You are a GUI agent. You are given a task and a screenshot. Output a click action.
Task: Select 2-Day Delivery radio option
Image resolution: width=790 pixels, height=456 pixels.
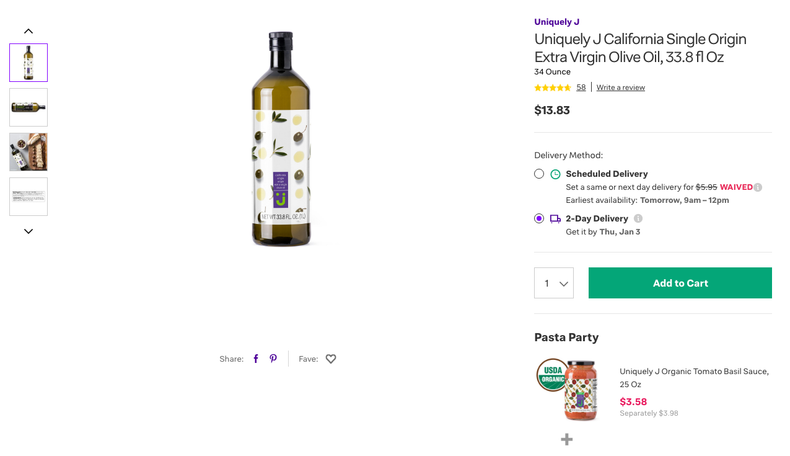[x=539, y=219]
